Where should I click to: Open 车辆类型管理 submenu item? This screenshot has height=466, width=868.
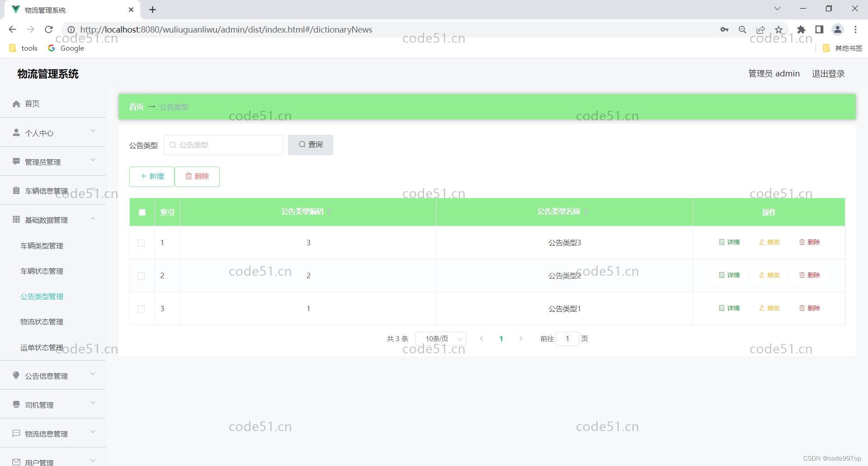[42, 246]
